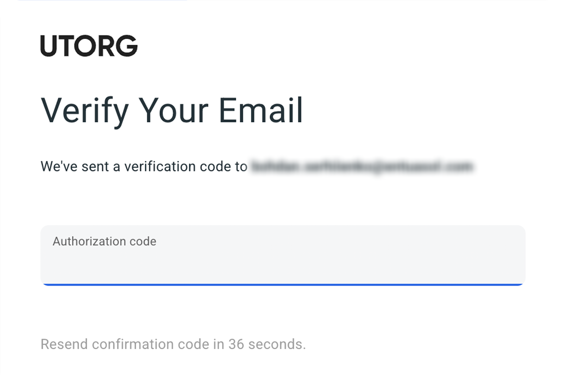Focus the Authorization code input field
Viewport: 565px width, 392px height.
[282, 261]
